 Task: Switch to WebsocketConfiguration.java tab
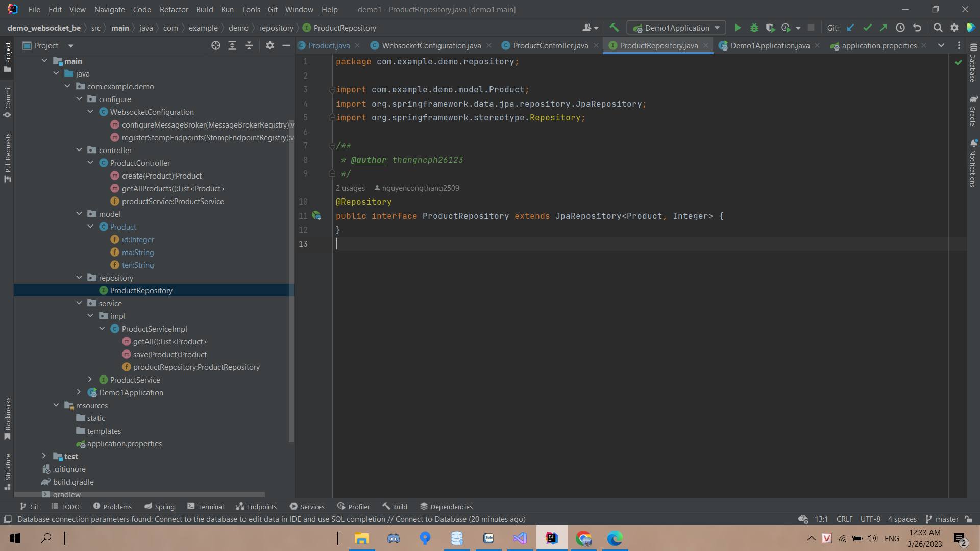tap(431, 46)
